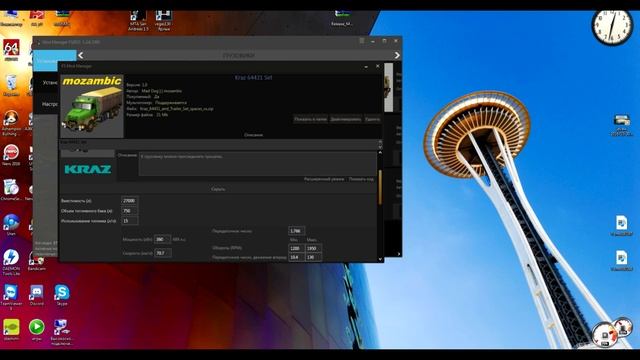Go to previous category with left arrow
The height and width of the screenshot is (360, 640).
(x=80, y=55)
